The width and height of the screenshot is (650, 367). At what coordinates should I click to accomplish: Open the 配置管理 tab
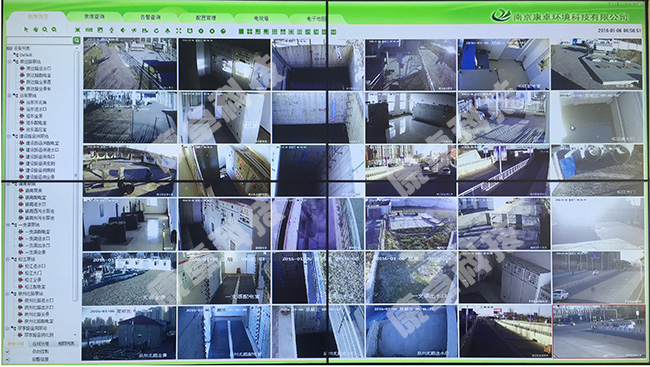(x=206, y=18)
